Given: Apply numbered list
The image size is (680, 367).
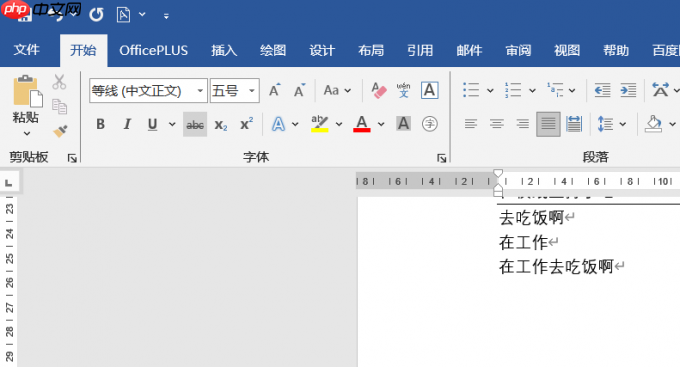Looking at the screenshot, I should [513, 90].
